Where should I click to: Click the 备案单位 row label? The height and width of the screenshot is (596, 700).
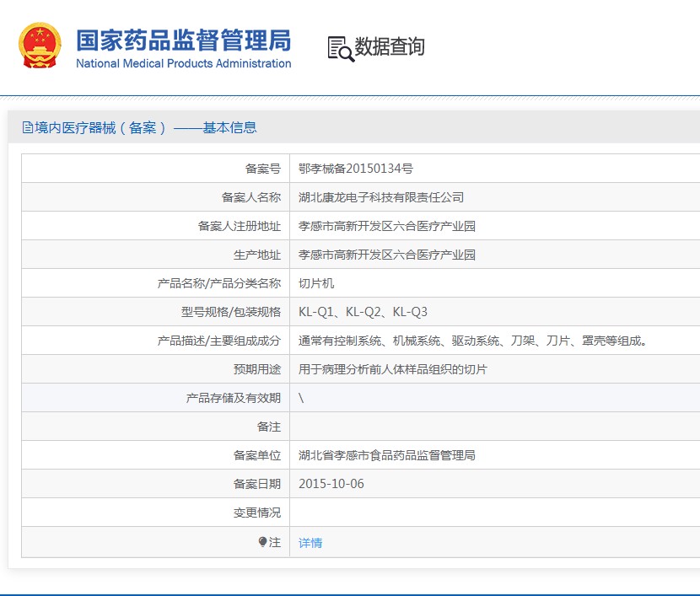[257, 455]
